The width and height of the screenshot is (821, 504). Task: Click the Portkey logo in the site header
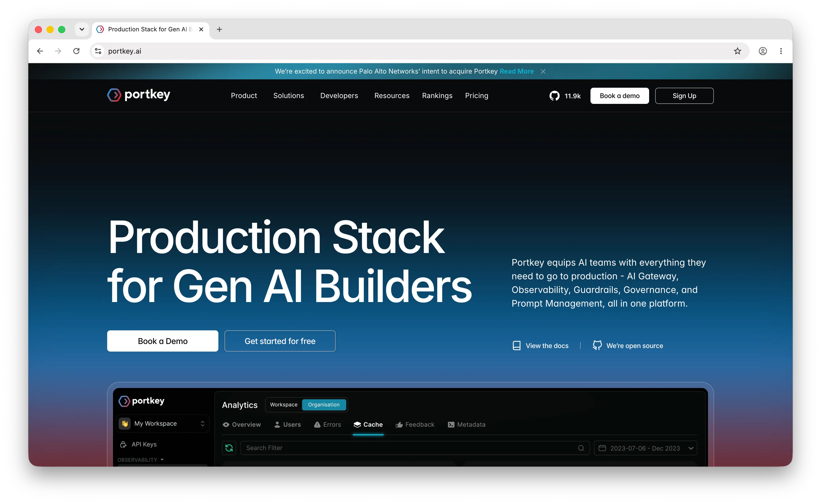pos(139,95)
